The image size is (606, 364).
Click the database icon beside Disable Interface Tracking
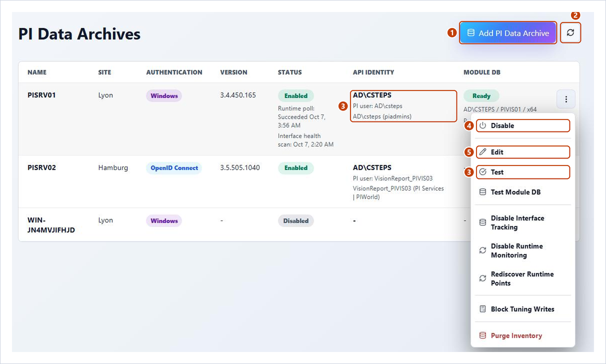click(482, 222)
